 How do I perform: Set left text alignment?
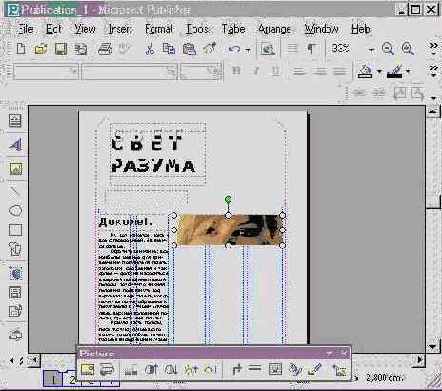pyautogui.click(x=299, y=71)
